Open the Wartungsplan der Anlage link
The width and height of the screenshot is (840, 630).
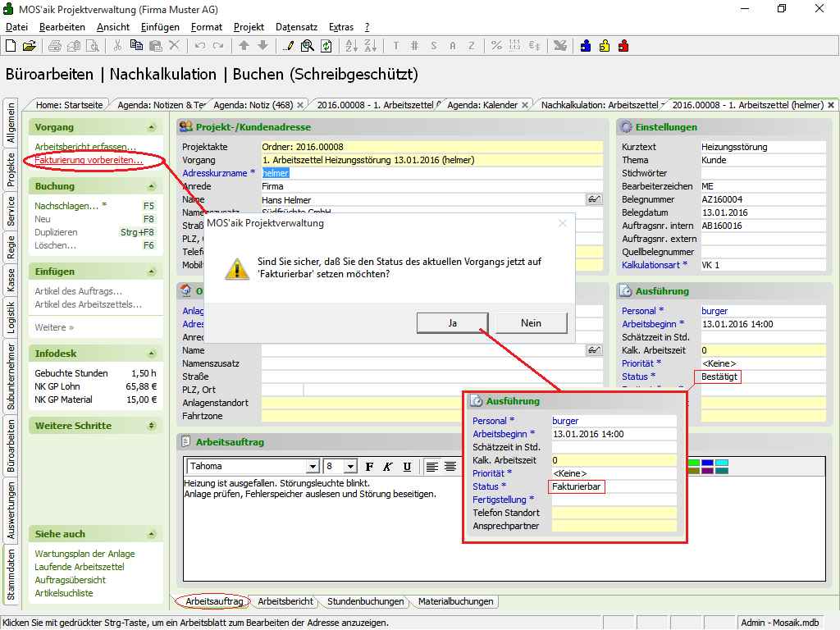click(84, 554)
